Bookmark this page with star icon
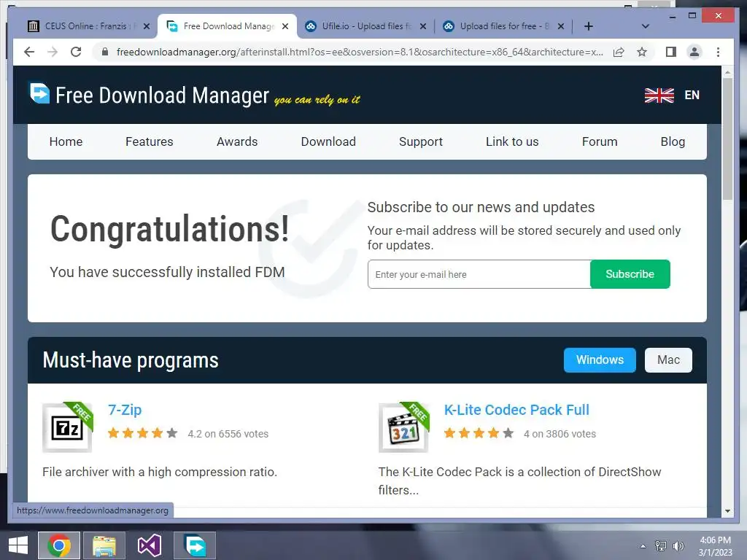Image resolution: width=747 pixels, height=560 pixels. click(x=642, y=52)
